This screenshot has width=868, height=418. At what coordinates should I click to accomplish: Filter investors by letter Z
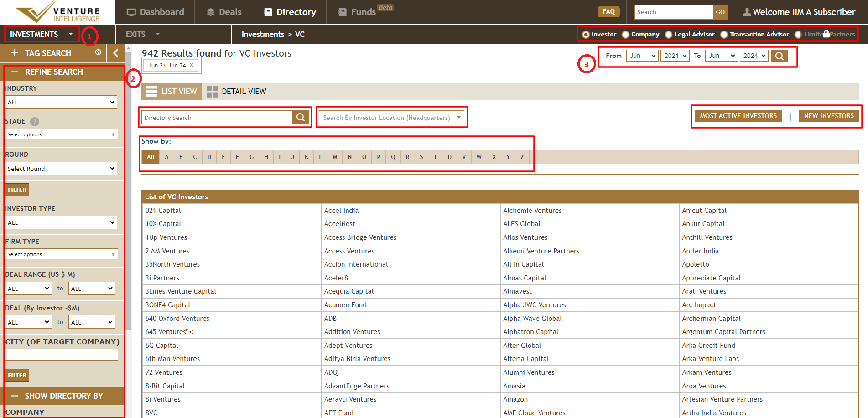[522, 157]
